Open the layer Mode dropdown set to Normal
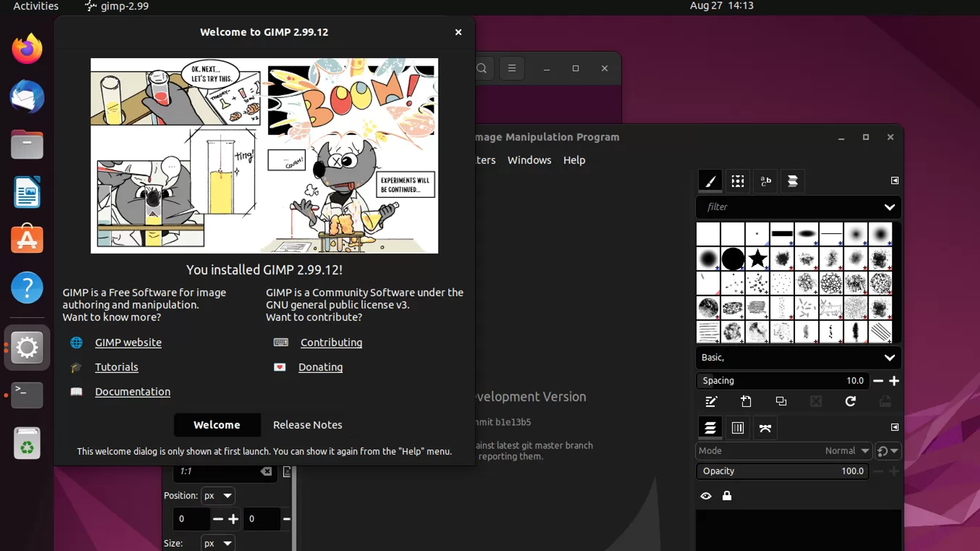 (x=784, y=451)
